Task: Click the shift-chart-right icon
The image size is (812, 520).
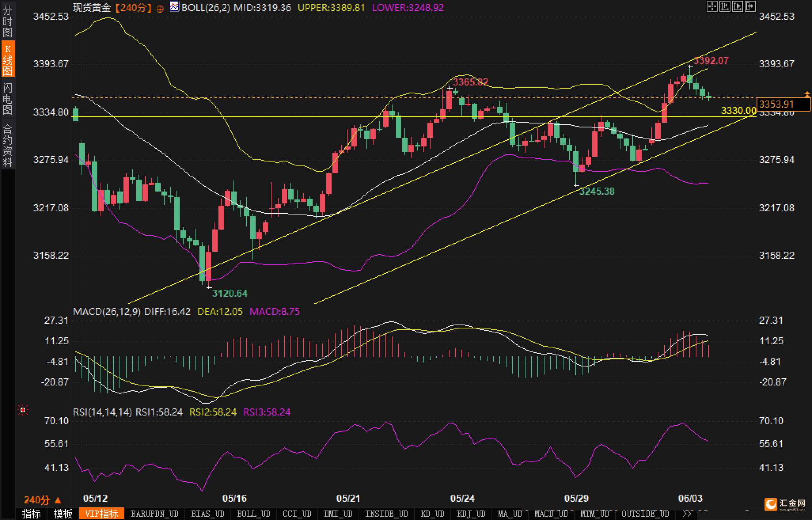Action: point(750,6)
